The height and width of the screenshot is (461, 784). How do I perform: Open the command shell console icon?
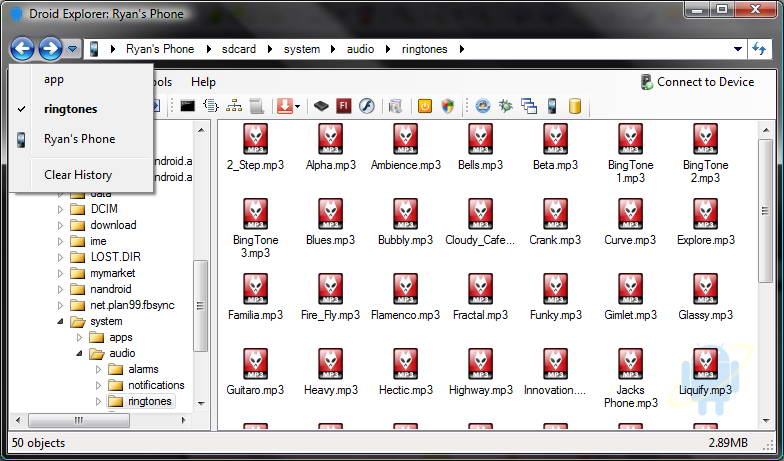click(188, 106)
